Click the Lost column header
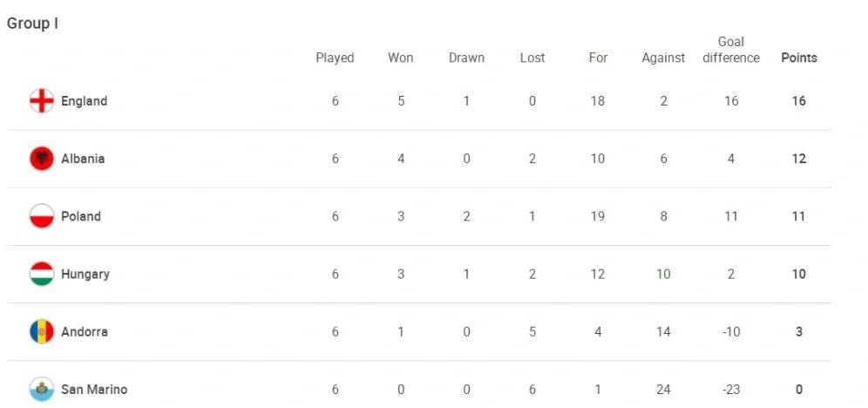Viewport: 868px width, 408px height. (532, 58)
